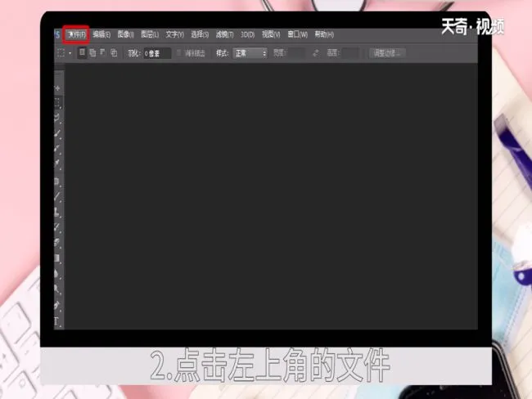The width and height of the screenshot is (532, 399).
Task: Open the 样式 dropdown showing 正常
Action: [x=250, y=53]
